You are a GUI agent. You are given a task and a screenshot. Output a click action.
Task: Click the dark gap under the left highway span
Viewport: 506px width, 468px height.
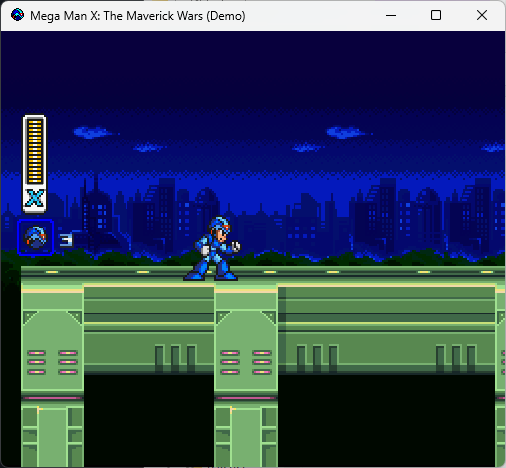click(149, 420)
